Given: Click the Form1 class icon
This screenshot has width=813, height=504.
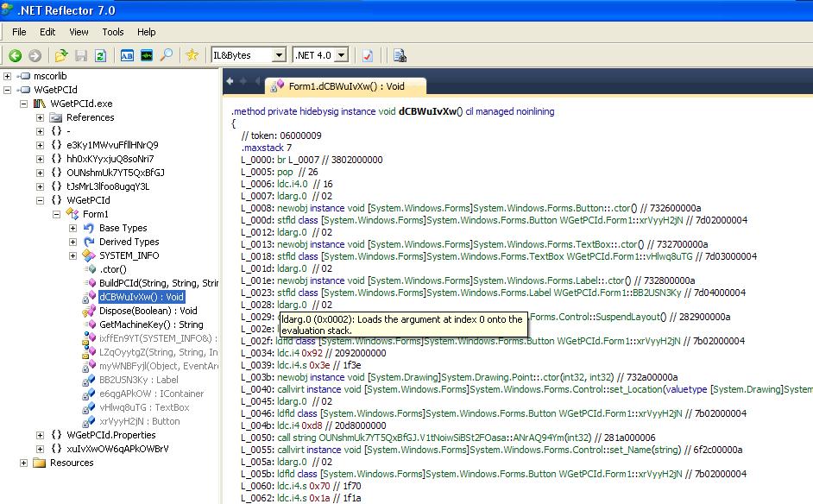Looking at the screenshot, I should click(72, 214).
